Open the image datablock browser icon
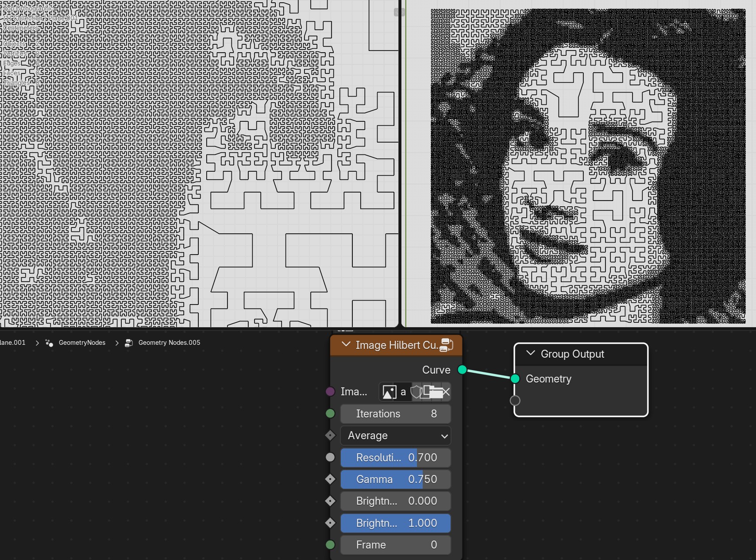The height and width of the screenshot is (560, 756). click(x=389, y=392)
